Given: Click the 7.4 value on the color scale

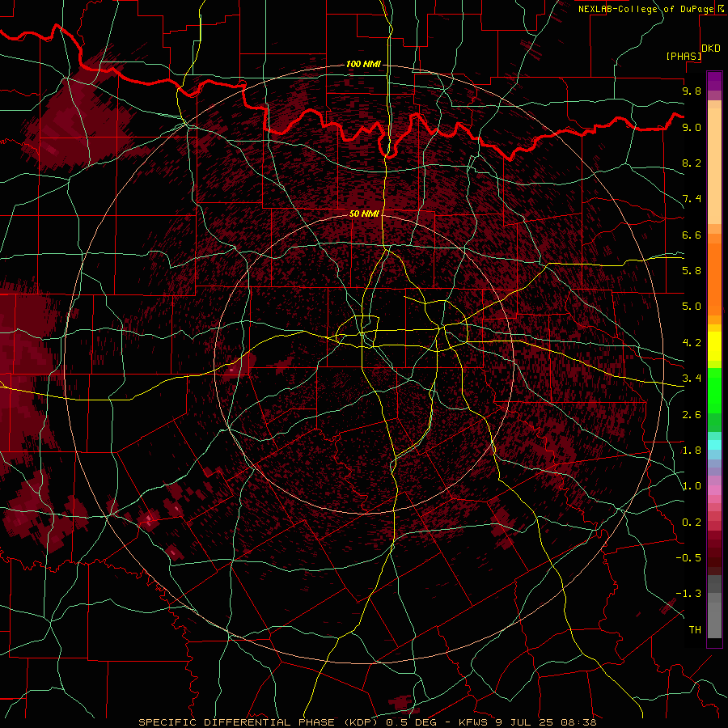Looking at the screenshot, I should (x=692, y=199).
